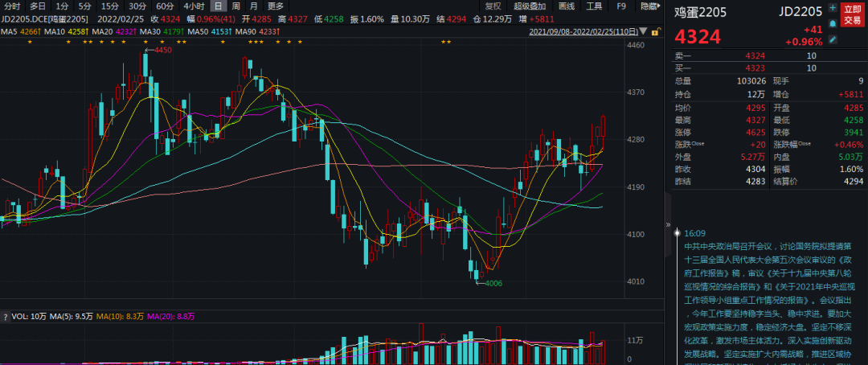Click the 涨停 value 4625
This screenshot has width=868, height=365.
[755, 133]
